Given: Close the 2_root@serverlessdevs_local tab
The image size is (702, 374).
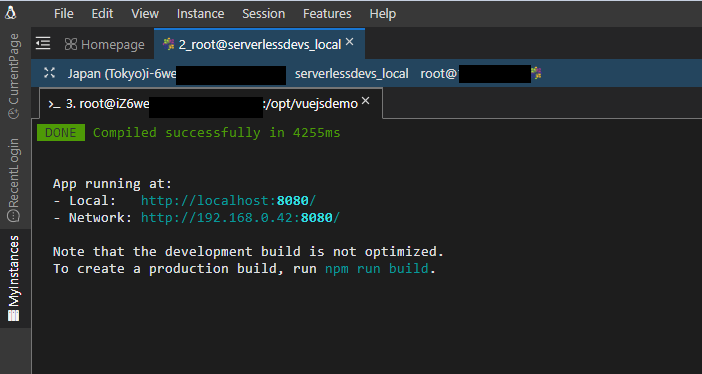Looking at the screenshot, I should (x=350, y=42).
